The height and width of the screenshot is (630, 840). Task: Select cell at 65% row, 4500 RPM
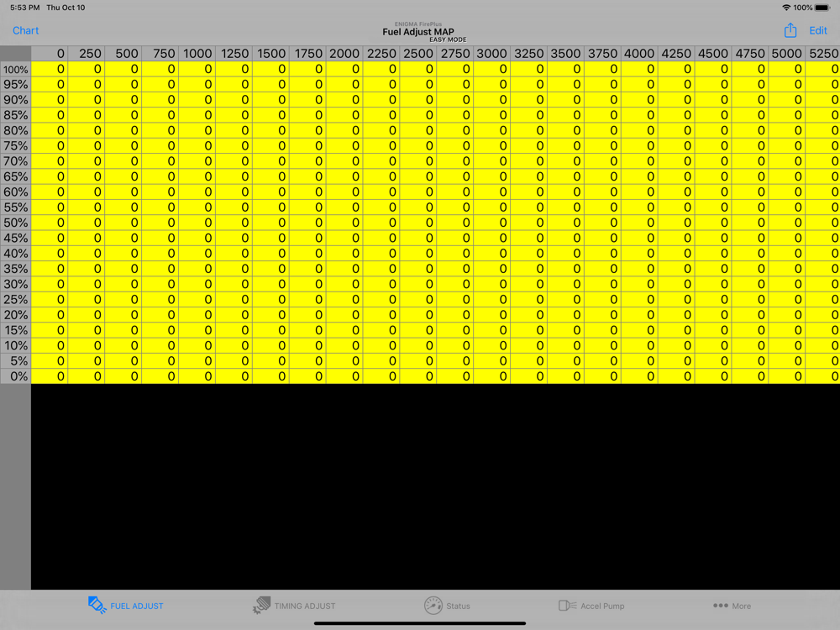click(713, 176)
